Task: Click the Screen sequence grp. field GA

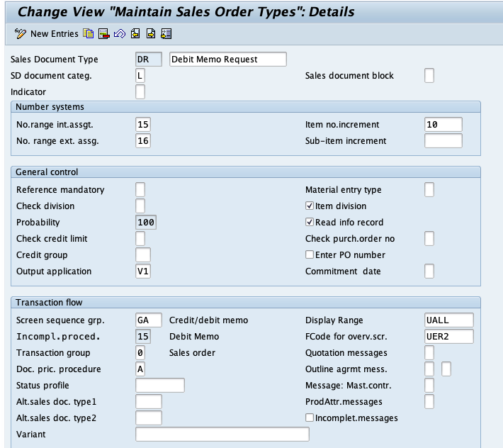Action: [149, 320]
